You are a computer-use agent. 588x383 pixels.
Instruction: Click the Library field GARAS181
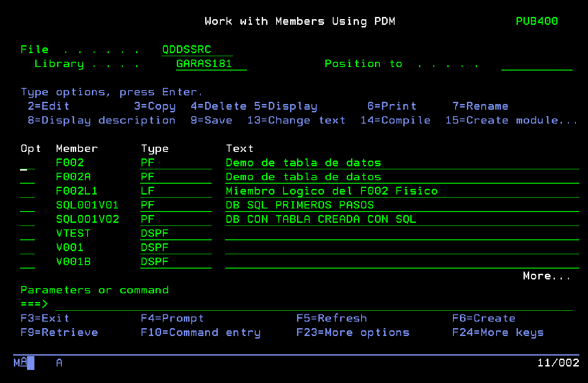(211, 64)
